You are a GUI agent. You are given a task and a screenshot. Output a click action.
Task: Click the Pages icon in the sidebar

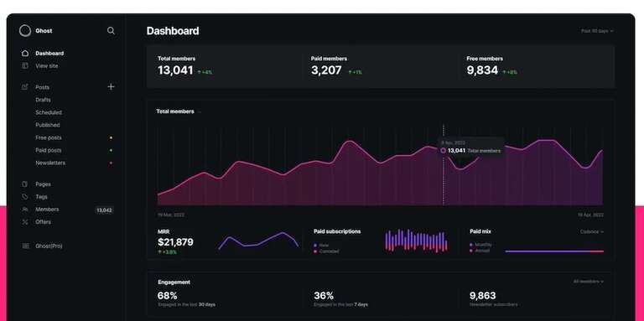[x=25, y=184]
